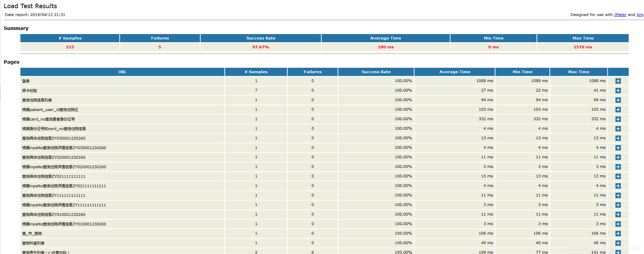Image resolution: width=644 pixels, height=254 pixels.
Task: Select samples count 7 in 绑卡校验 row
Action: coord(256,90)
